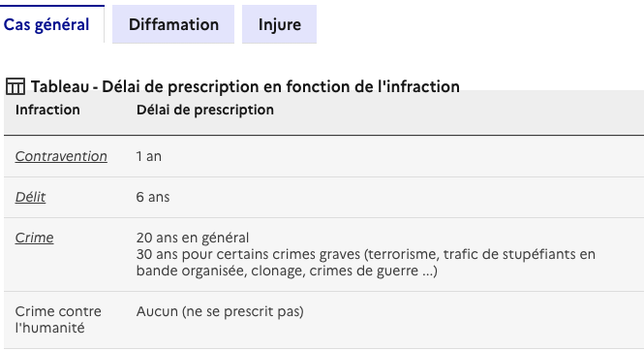The width and height of the screenshot is (644, 351).
Task: Click the underlined Crime link
Action: coord(35,238)
